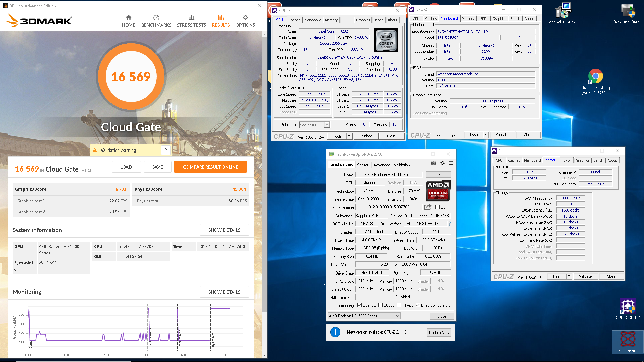Open the RESULTS section in 3DMark
This screenshot has width=644, height=362.
tap(221, 21)
